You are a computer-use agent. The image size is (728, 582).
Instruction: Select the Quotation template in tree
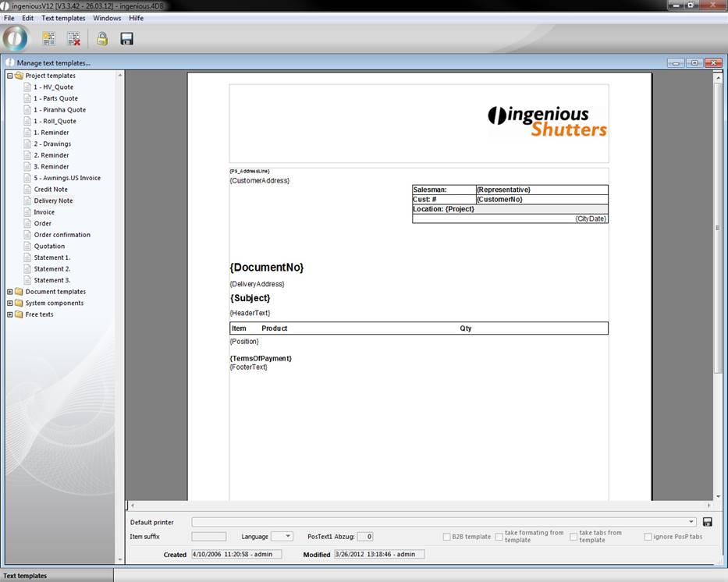(49, 246)
